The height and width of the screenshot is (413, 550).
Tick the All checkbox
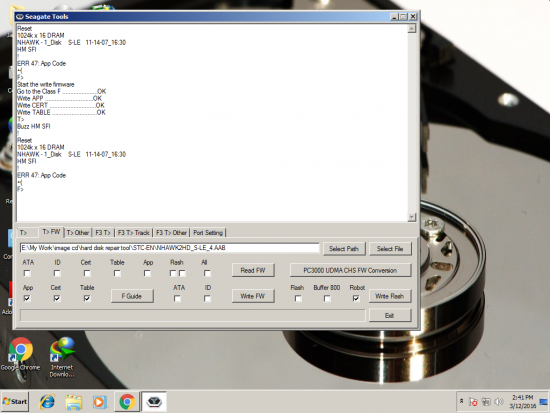(x=207, y=273)
